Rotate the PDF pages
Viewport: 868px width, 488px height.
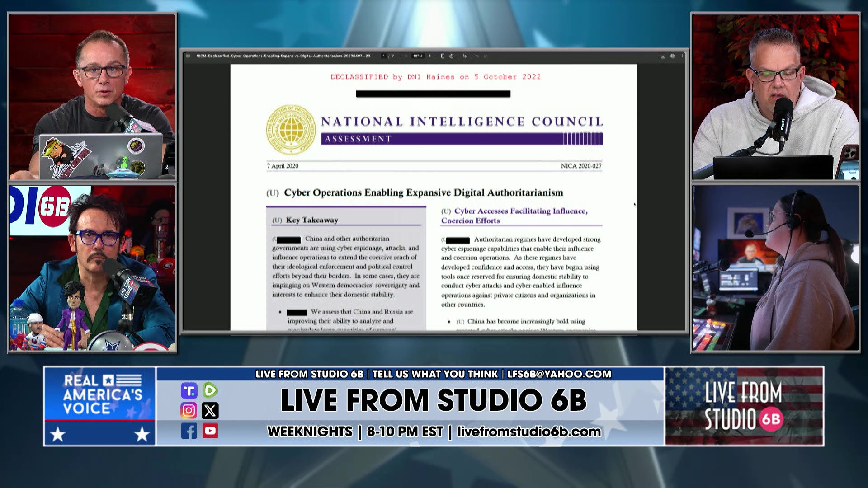452,57
